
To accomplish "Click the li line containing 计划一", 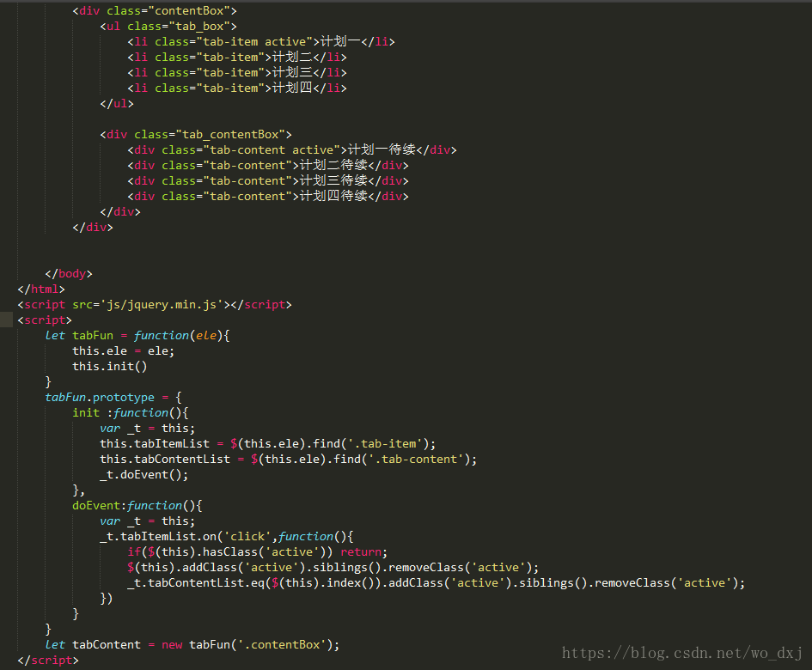I will (x=261, y=42).
